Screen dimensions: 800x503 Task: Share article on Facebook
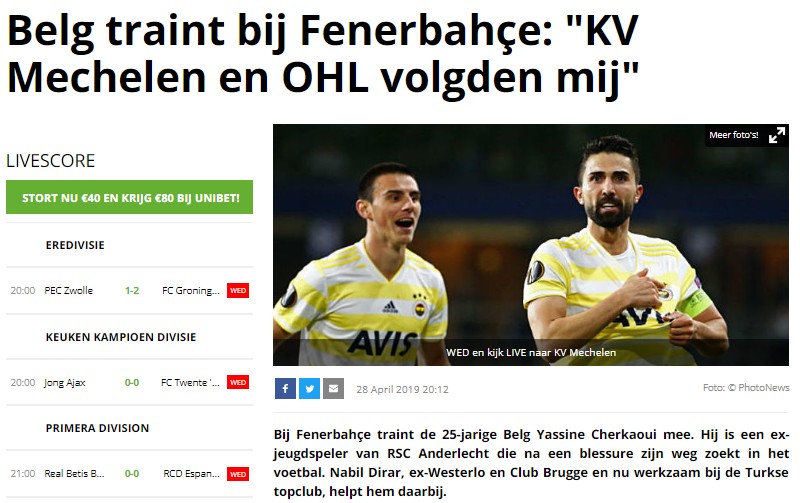(x=285, y=389)
